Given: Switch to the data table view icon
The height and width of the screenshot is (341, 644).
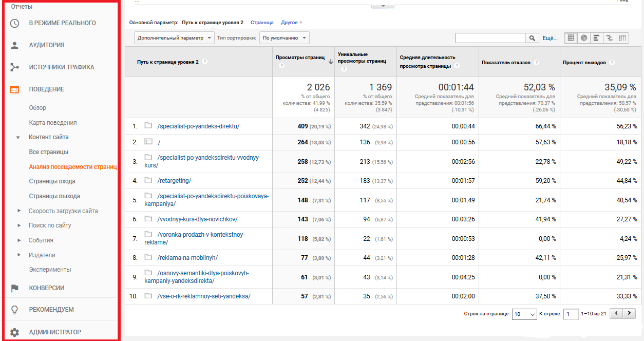Looking at the screenshot, I should (571, 38).
